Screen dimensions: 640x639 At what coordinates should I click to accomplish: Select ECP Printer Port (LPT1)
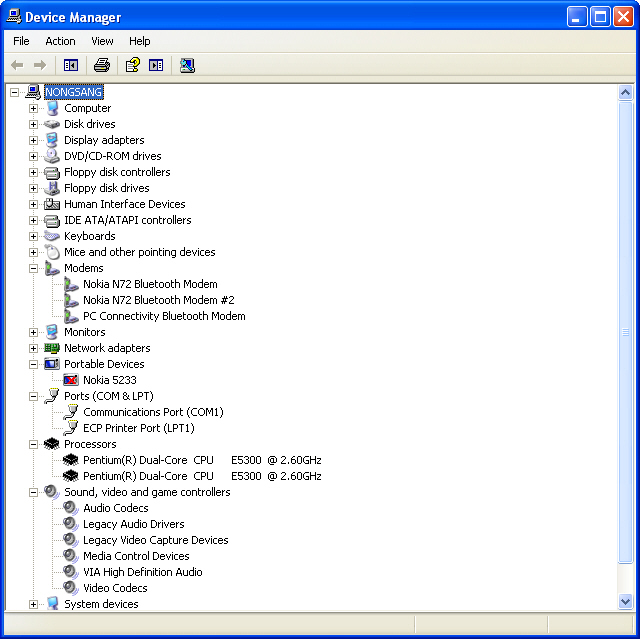(x=139, y=428)
